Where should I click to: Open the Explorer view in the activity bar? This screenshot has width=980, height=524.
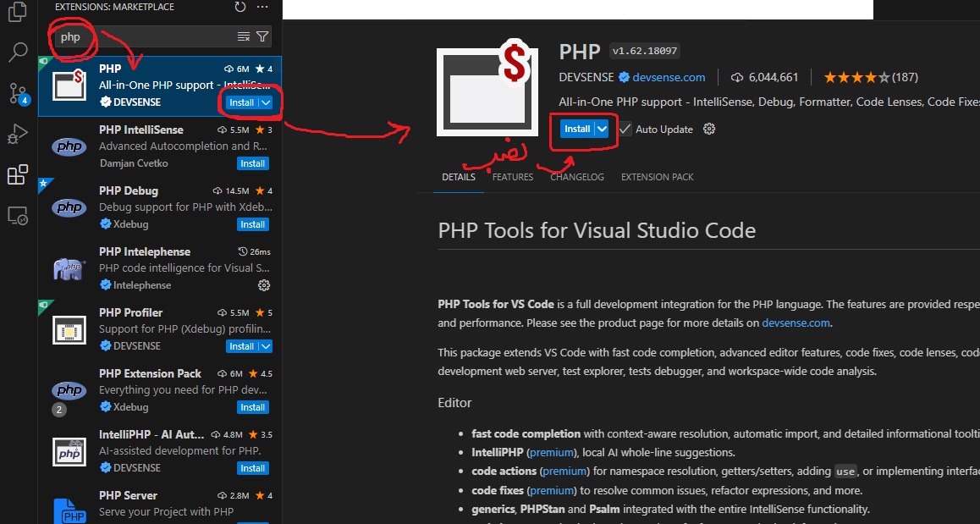[17, 13]
